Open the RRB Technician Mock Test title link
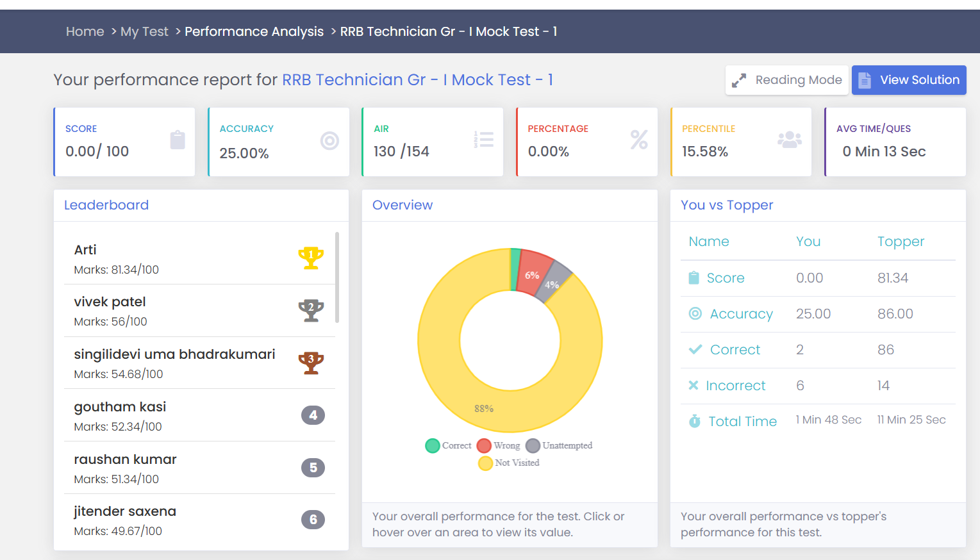Image resolution: width=980 pixels, height=560 pixels. pyautogui.click(x=417, y=79)
